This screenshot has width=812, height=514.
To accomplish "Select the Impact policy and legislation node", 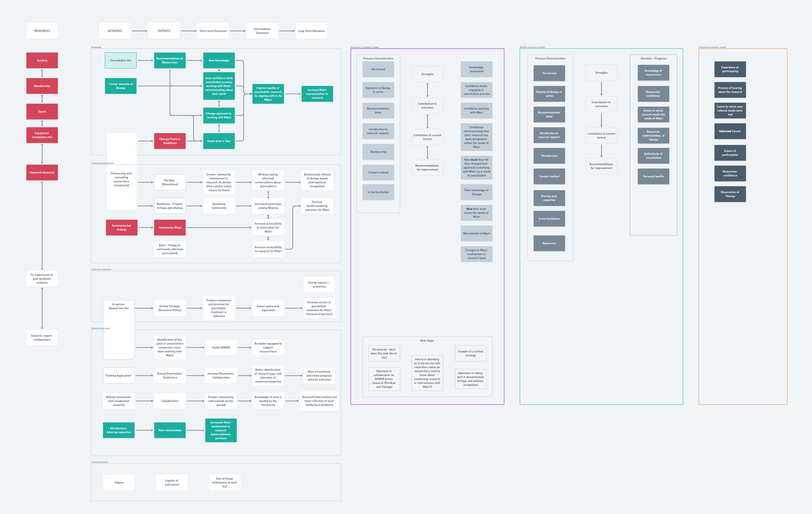I will pos(268,308).
